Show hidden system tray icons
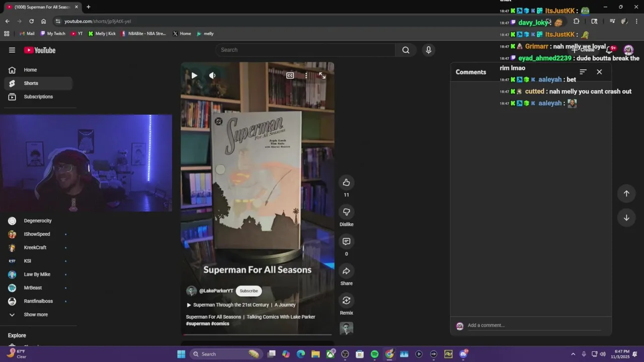The image size is (644, 362). pyautogui.click(x=573, y=354)
